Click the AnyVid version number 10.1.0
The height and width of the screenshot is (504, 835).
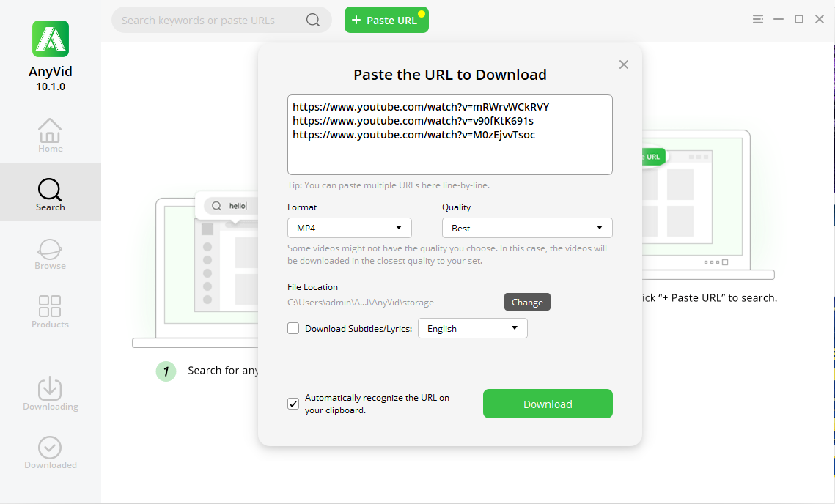pyautogui.click(x=51, y=86)
